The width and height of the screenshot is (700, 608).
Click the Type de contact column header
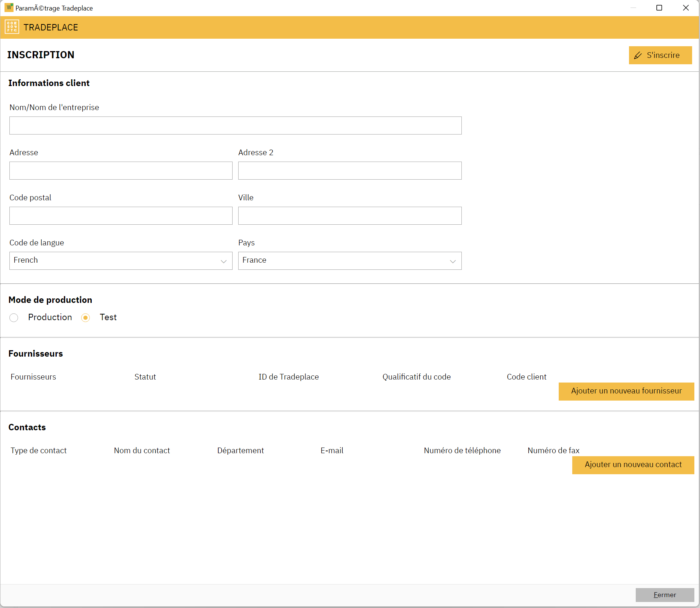coord(38,451)
